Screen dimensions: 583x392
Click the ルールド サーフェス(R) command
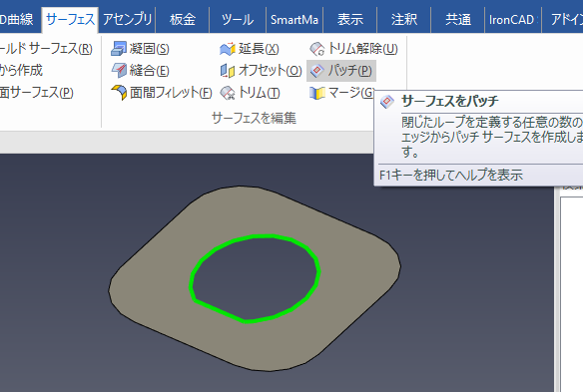point(46,49)
